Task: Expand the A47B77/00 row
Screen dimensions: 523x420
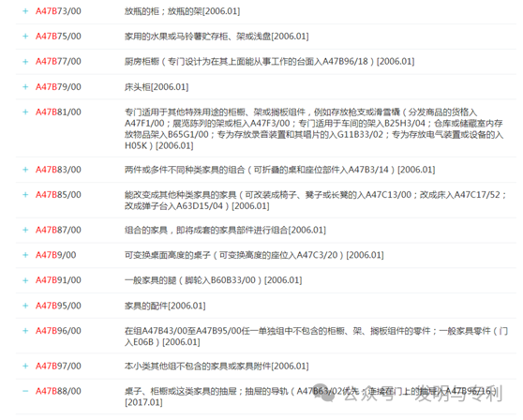Action: click(25, 61)
